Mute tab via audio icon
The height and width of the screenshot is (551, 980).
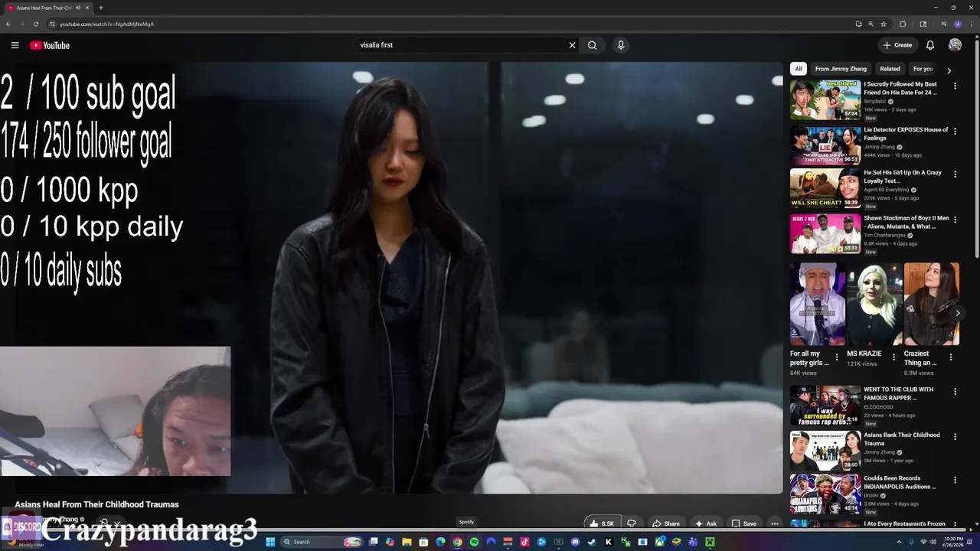click(78, 8)
